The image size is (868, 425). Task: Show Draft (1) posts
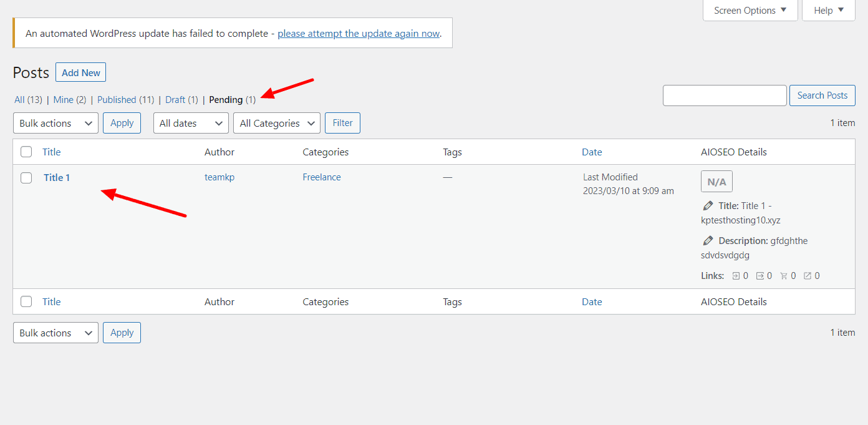181,99
